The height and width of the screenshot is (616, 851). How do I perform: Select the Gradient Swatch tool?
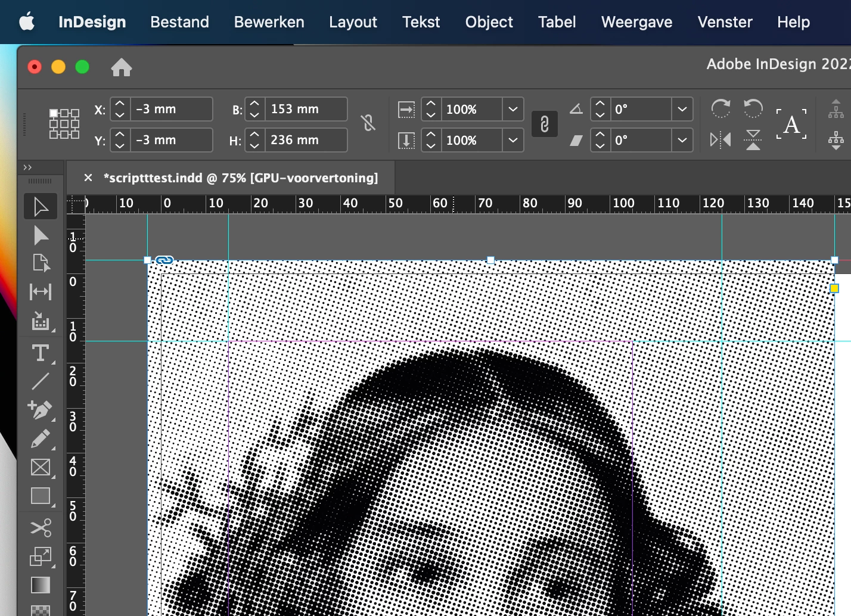pos(41,585)
